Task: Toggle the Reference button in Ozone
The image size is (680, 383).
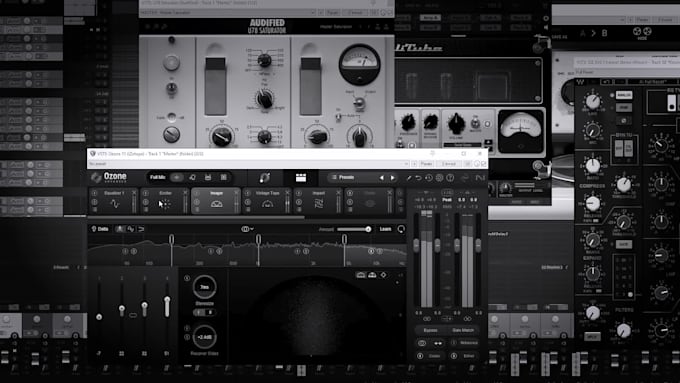Action: [464, 343]
